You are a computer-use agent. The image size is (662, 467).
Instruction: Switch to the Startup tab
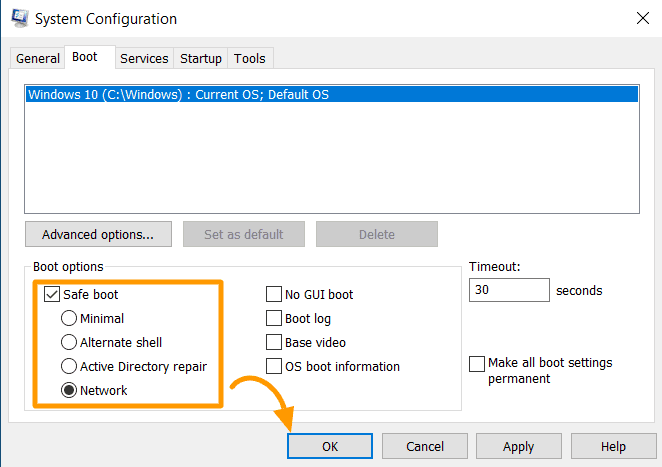pyautogui.click(x=201, y=58)
